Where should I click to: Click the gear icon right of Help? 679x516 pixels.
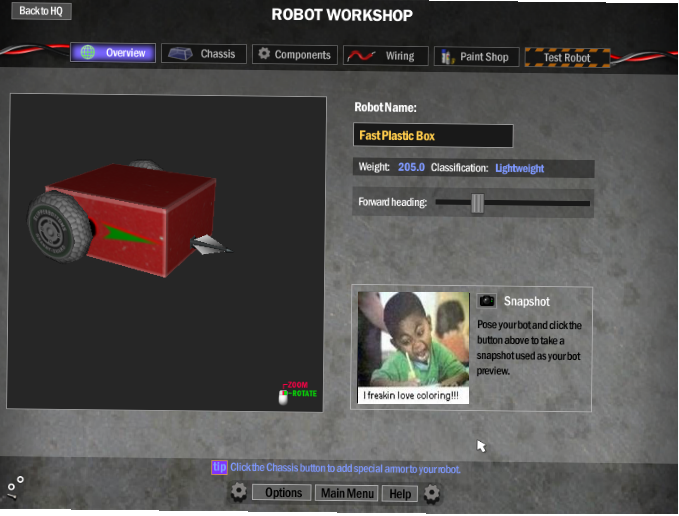pos(431,492)
